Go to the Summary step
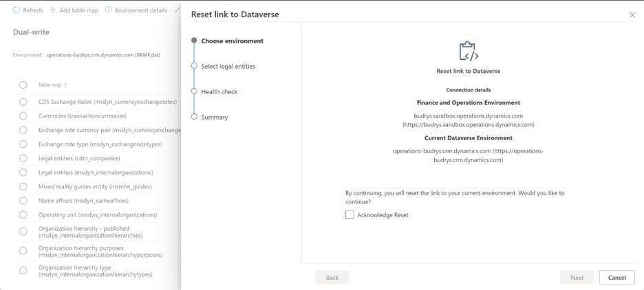The image size is (644, 290). click(215, 118)
